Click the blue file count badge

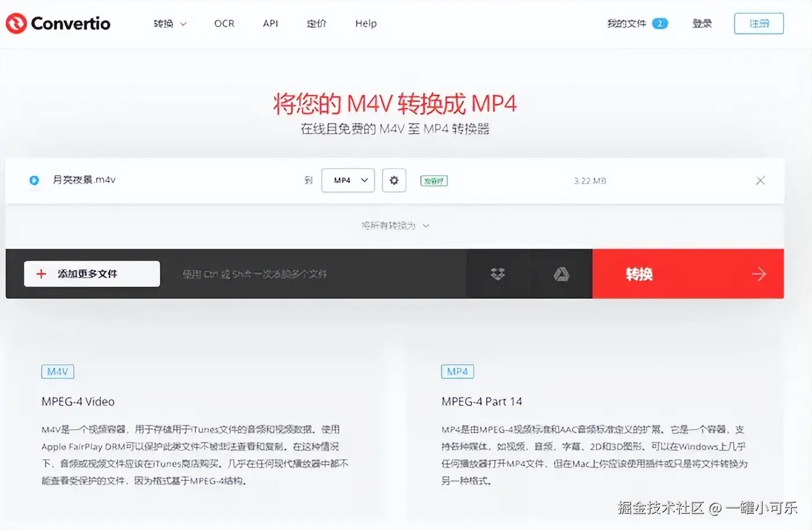click(x=660, y=24)
